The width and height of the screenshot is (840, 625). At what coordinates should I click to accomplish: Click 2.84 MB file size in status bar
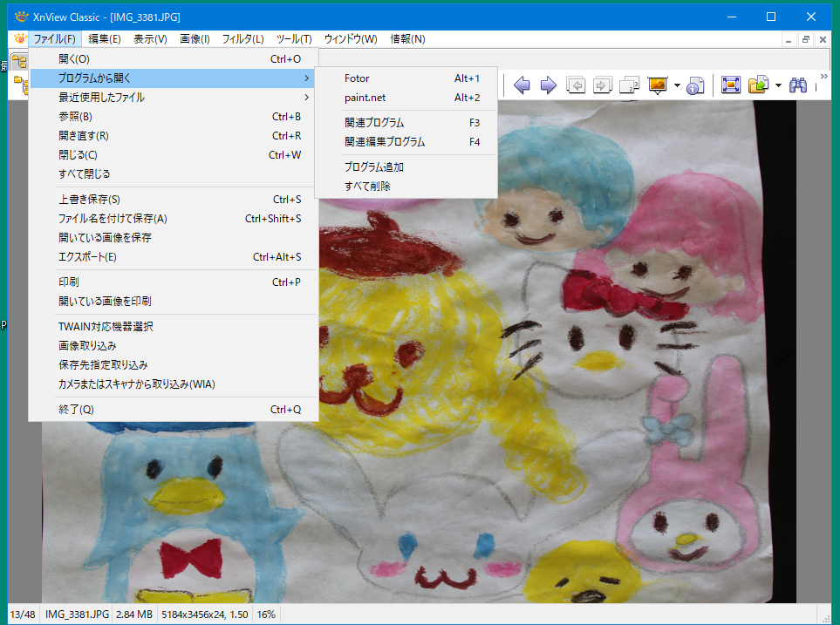134,615
